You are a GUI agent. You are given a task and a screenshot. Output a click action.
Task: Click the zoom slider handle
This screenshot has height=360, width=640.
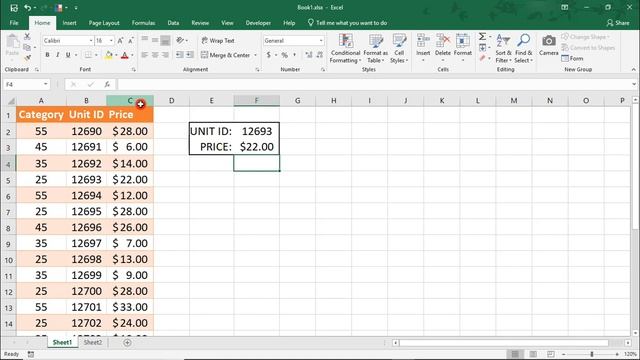[591, 354]
